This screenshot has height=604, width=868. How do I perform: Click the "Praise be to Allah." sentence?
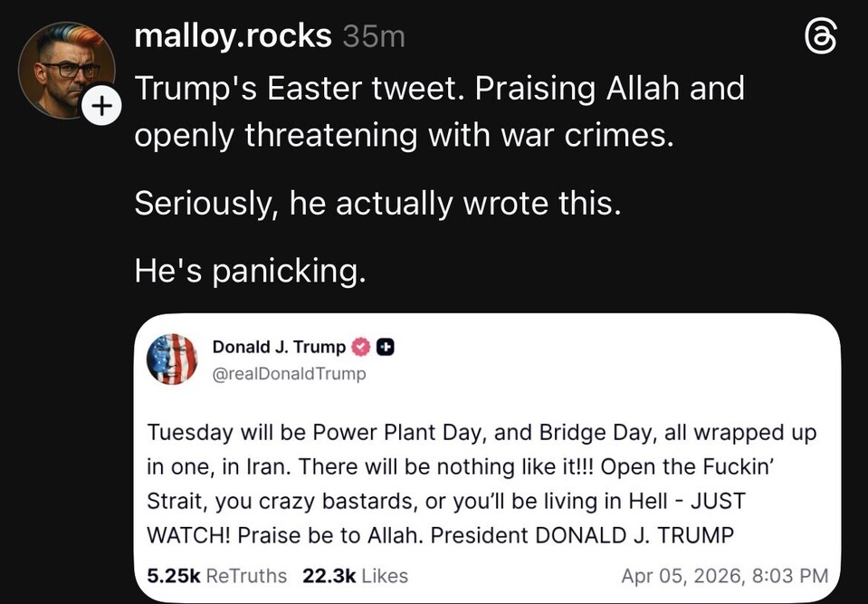pos(331,535)
